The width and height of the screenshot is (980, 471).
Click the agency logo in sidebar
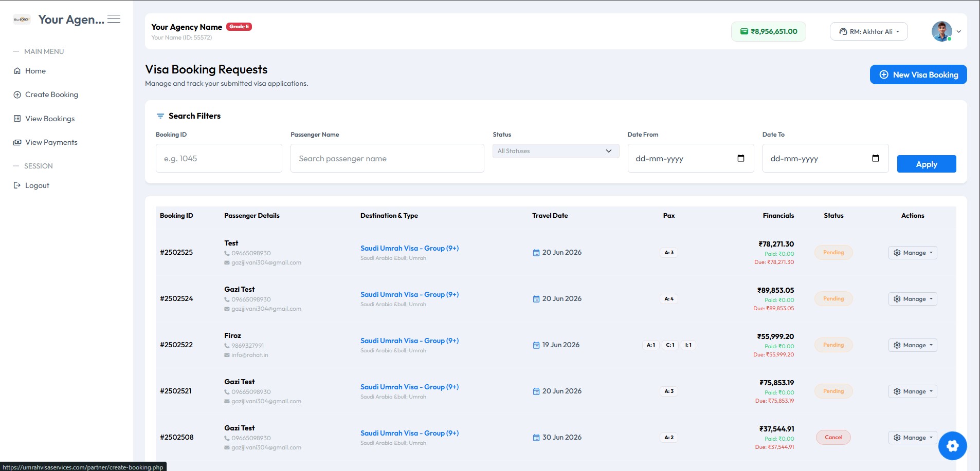tap(22, 20)
